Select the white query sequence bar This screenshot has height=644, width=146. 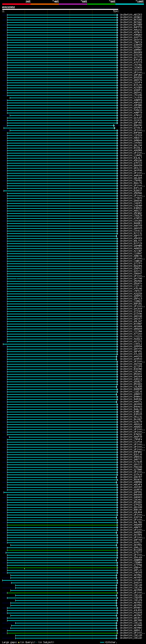[60, 10]
